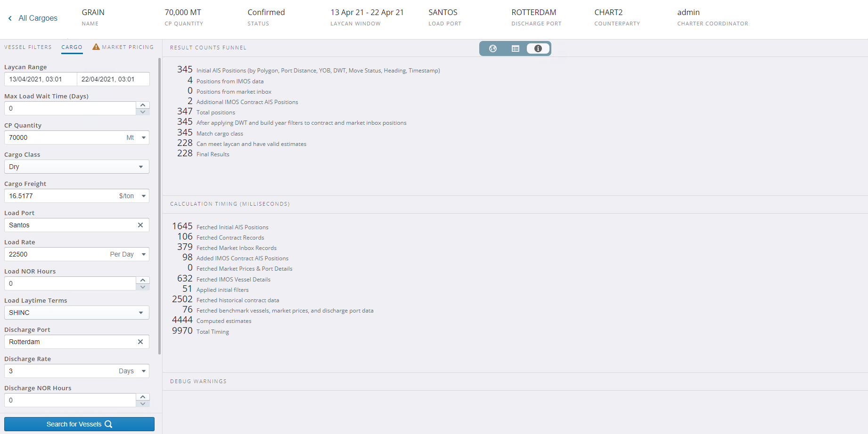Viewport: 868px width, 434px height.
Task: Switch to the Vessel Filters tab
Action: coord(28,47)
